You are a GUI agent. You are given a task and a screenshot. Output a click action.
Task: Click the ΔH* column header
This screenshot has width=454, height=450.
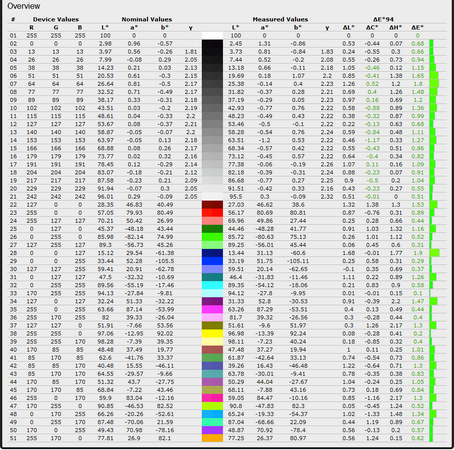click(396, 27)
